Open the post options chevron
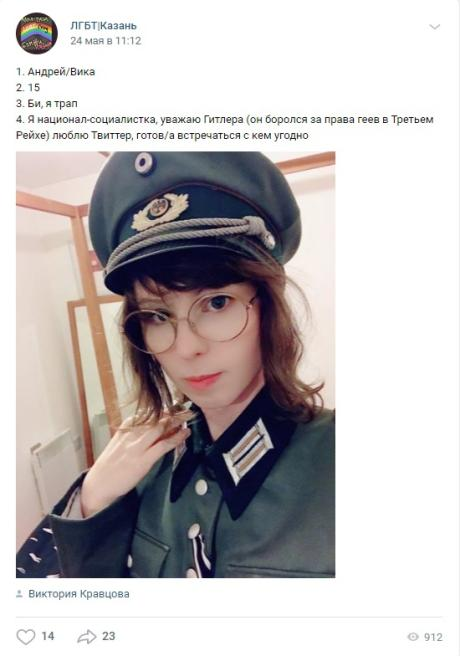460x656 pixels. (435, 27)
